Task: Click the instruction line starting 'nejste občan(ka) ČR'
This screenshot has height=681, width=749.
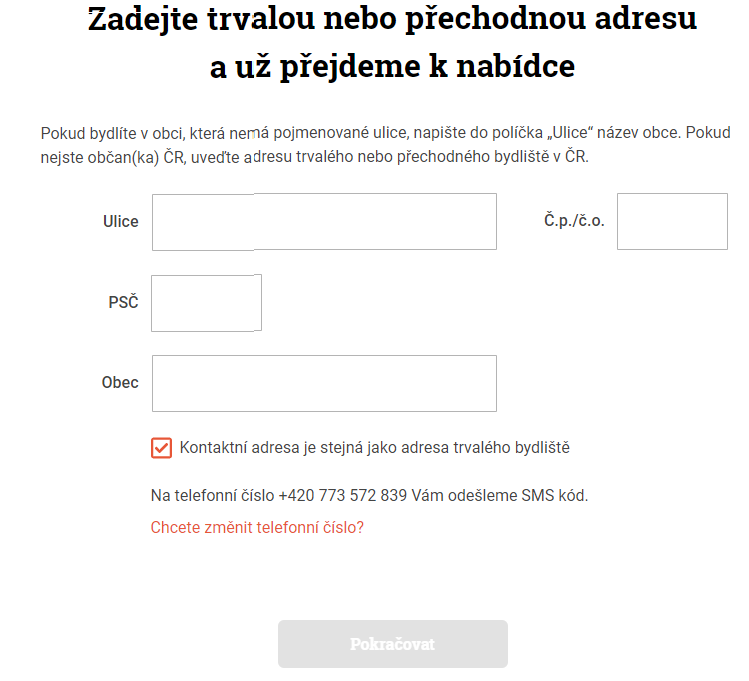Action: click(x=314, y=157)
